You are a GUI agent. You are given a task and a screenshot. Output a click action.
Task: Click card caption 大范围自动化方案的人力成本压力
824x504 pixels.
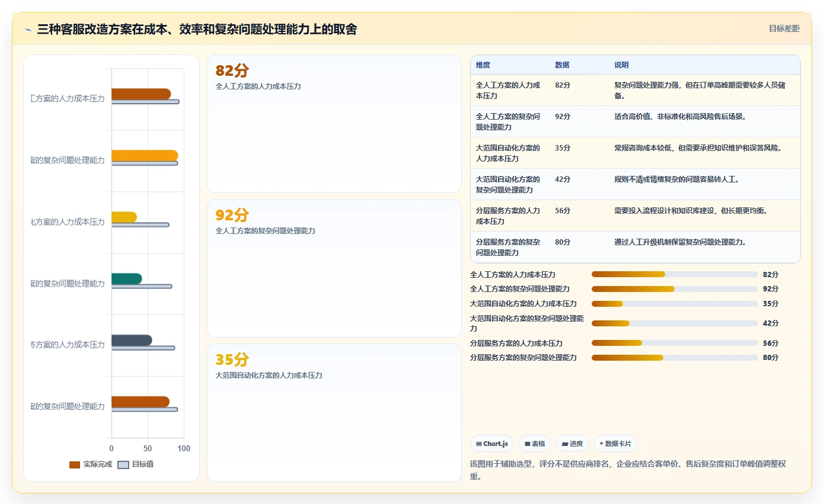[269, 375]
